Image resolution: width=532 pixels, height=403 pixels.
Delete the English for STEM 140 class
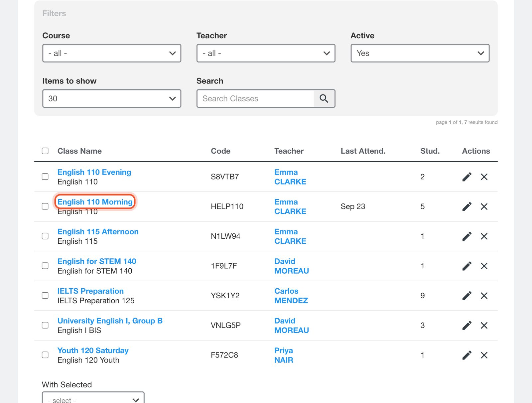(484, 266)
